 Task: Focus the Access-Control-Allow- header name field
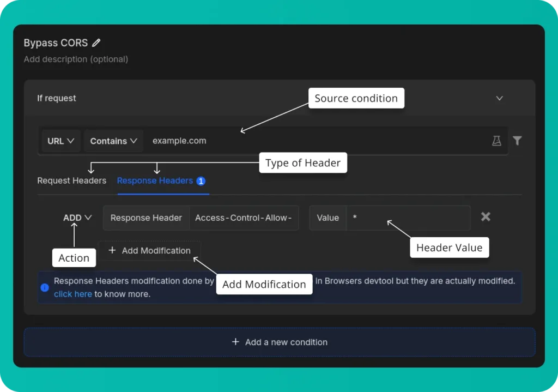coord(244,218)
